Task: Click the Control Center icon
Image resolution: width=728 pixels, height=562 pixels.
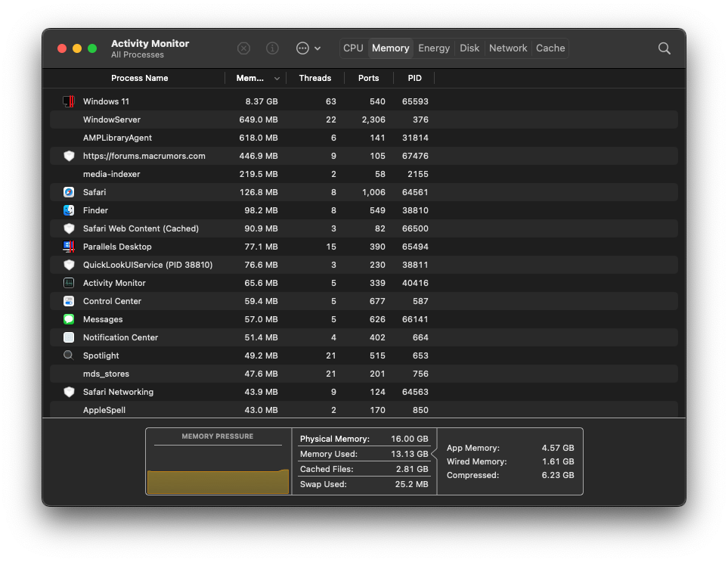Action: pyautogui.click(x=69, y=301)
